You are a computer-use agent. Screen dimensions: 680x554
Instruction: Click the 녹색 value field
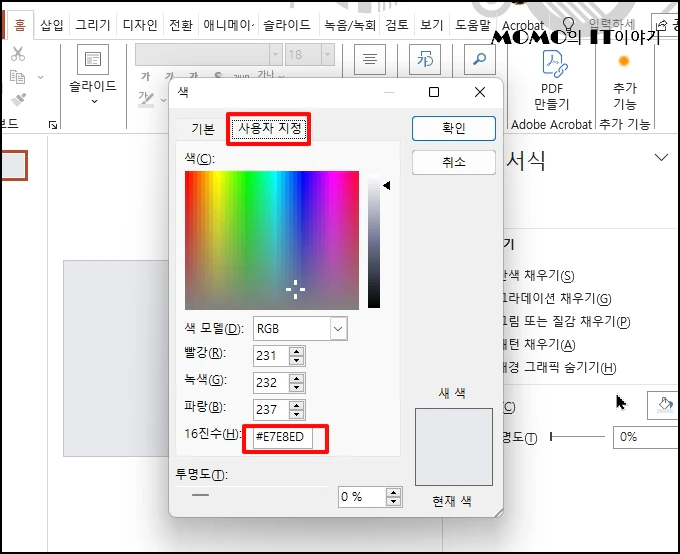[271, 383]
